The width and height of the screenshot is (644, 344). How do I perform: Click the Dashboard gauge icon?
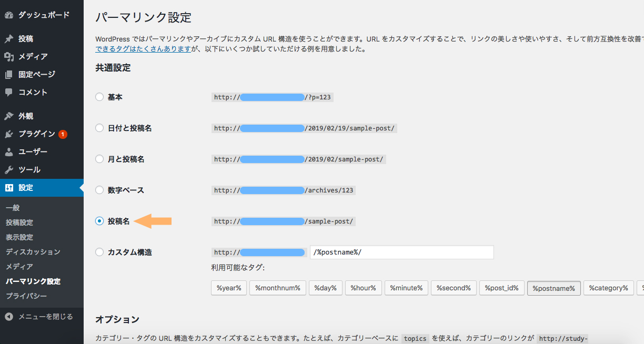point(9,15)
